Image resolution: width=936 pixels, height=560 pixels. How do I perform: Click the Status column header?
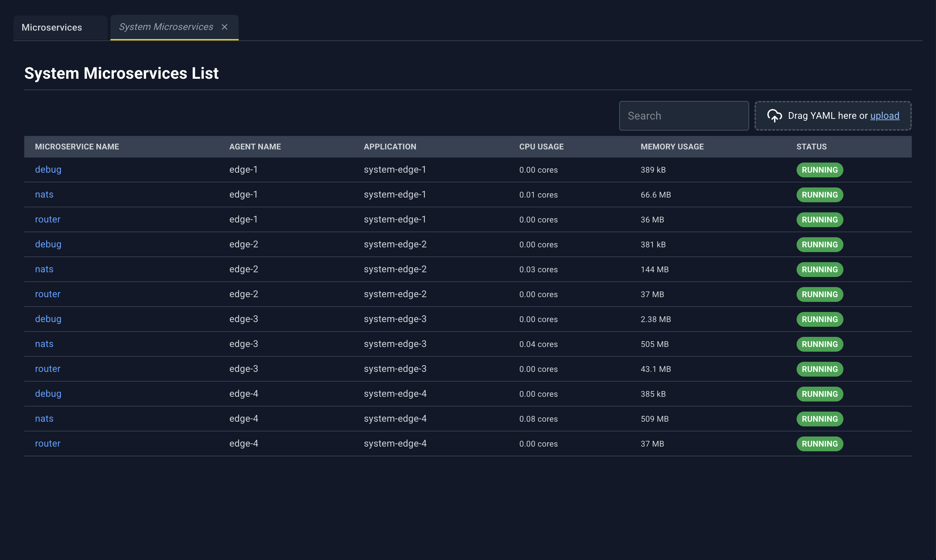click(x=811, y=147)
